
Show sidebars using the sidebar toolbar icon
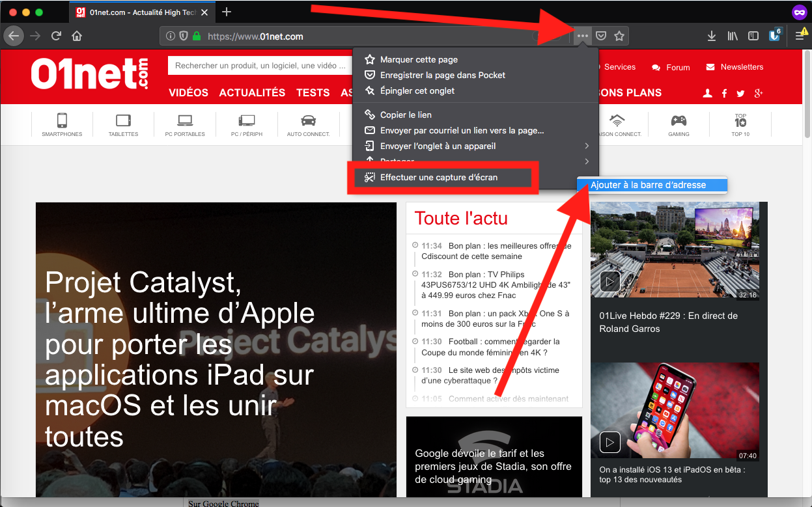point(753,36)
